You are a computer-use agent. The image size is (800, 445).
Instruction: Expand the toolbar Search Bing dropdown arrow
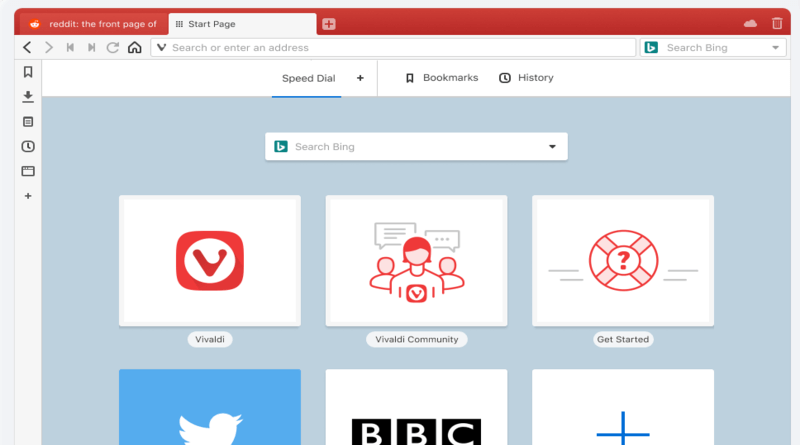coord(776,47)
